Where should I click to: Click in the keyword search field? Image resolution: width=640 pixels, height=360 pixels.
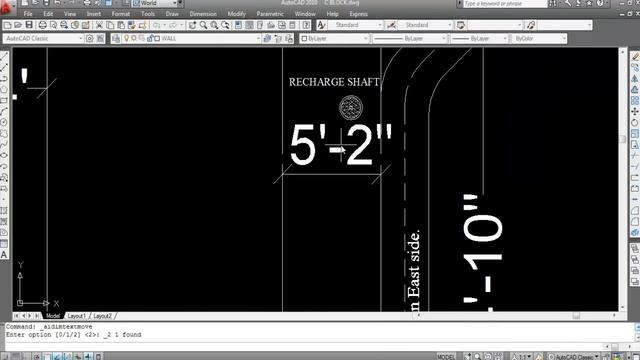pos(504,4)
